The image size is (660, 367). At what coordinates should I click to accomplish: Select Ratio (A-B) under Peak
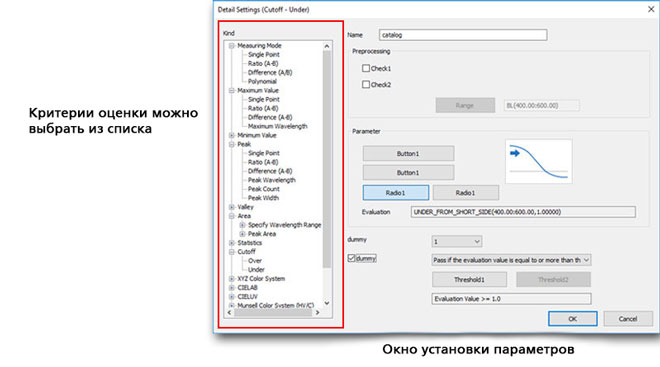(x=263, y=162)
